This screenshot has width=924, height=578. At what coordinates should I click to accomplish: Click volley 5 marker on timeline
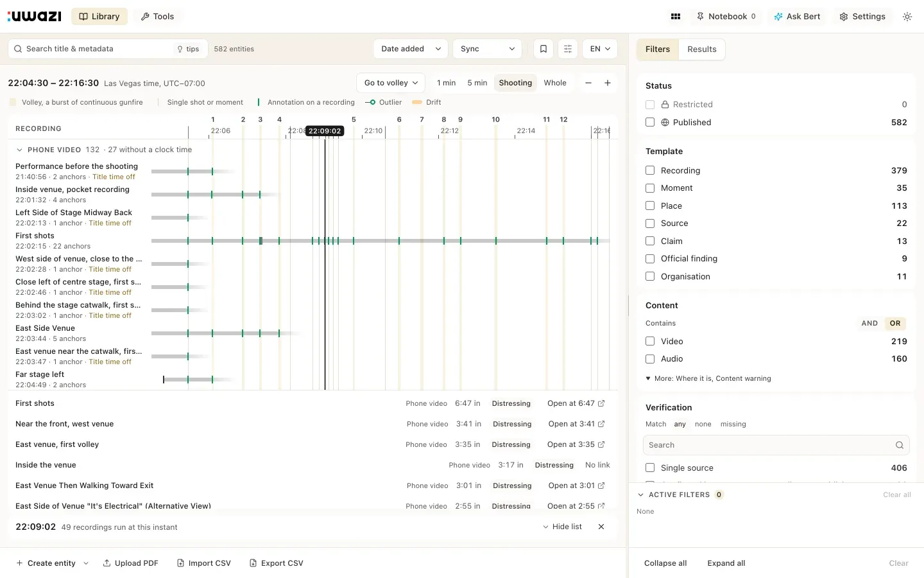tap(354, 119)
